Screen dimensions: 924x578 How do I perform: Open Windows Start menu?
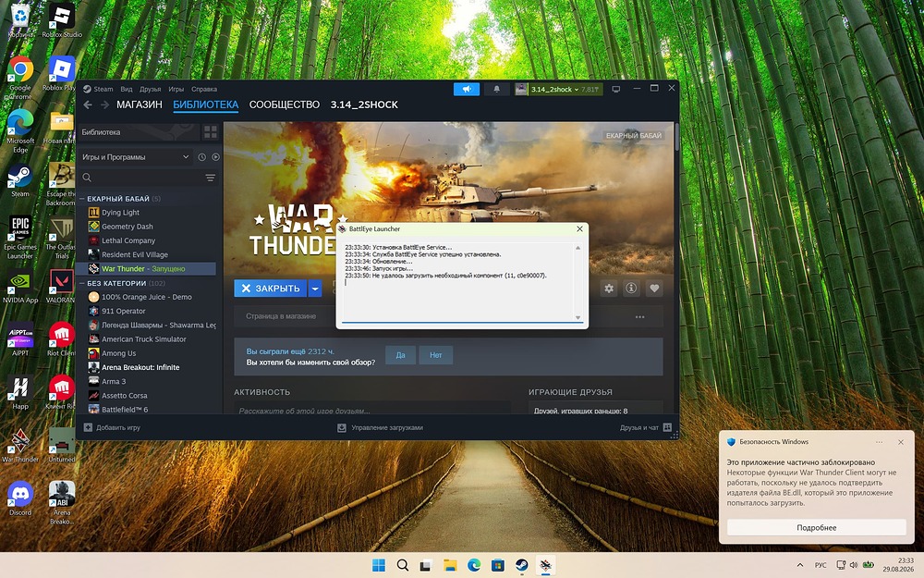(379, 565)
